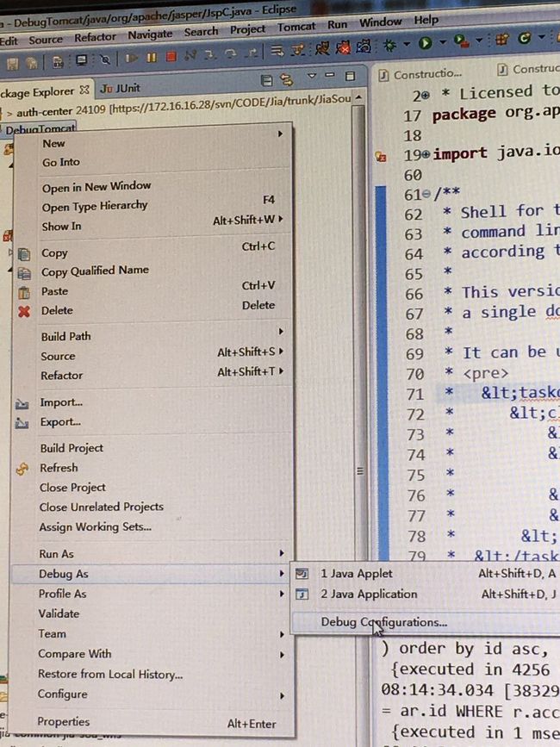
Task: Open the Run menu in menu bar
Action: tap(337, 25)
